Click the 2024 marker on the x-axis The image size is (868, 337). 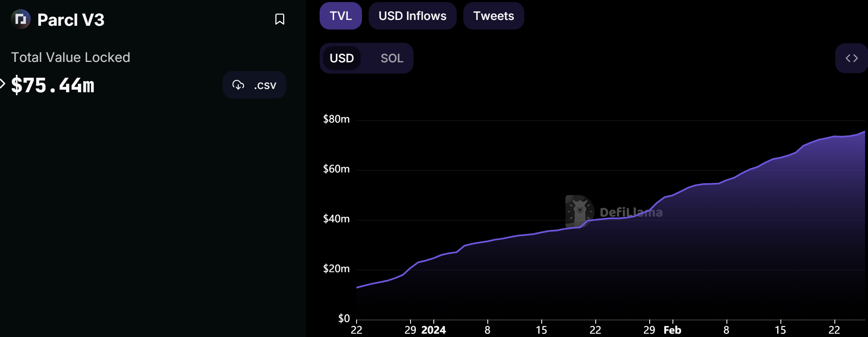[433, 330]
